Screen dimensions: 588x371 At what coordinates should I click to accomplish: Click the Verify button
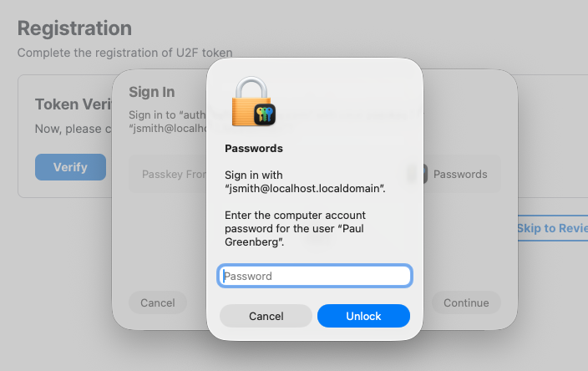[70, 167]
